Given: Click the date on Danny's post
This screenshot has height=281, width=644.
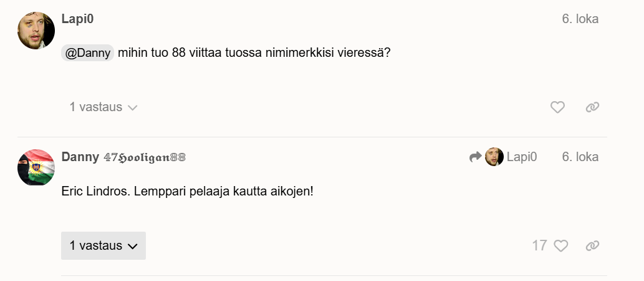Looking at the screenshot, I should [580, 157].
